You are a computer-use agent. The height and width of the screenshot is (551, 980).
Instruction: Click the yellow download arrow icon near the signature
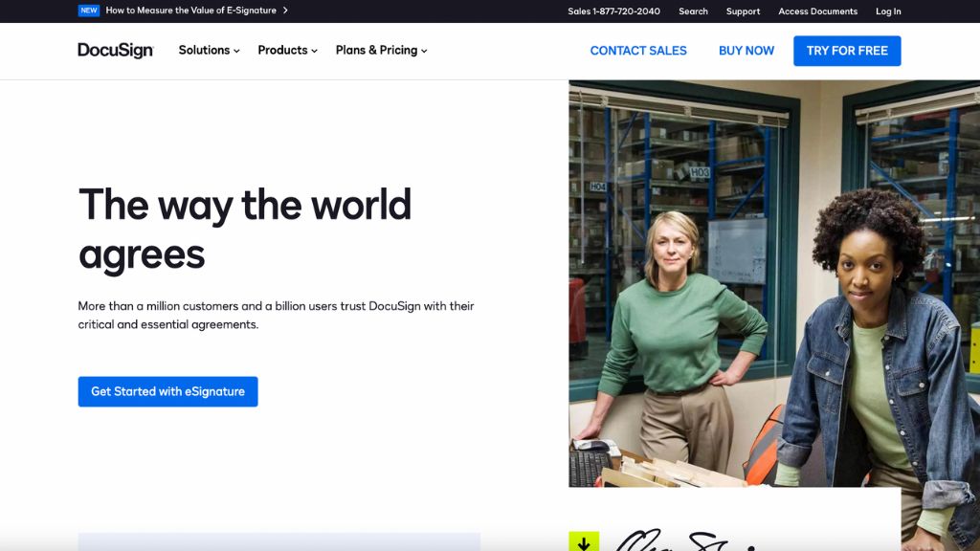584,540
